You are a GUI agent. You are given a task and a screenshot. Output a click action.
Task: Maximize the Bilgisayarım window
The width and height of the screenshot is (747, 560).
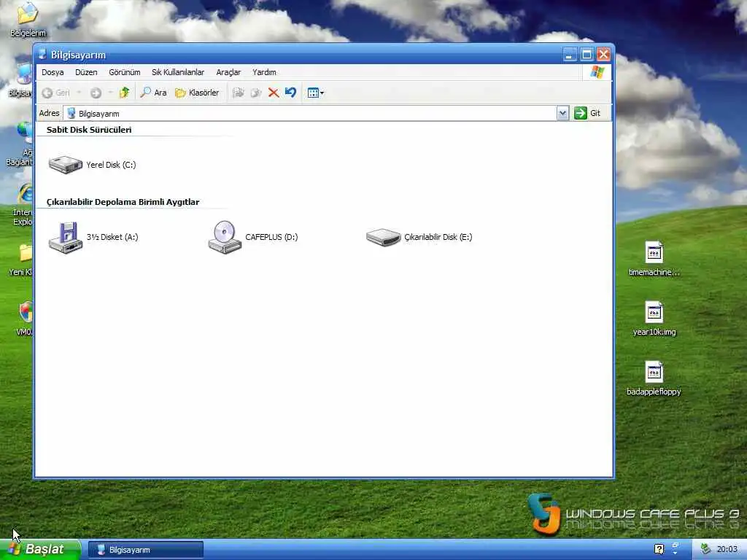pos(587,55)
